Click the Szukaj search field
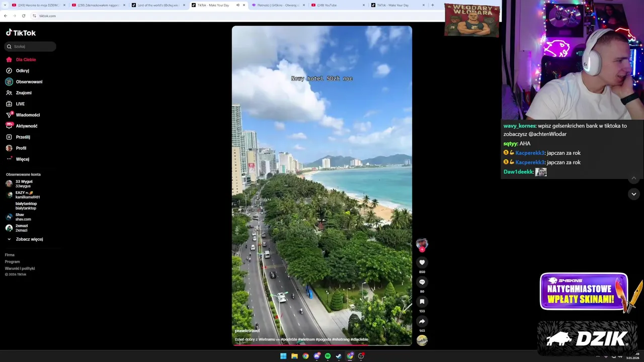Viewport: 644px width, 362px height. point(31,46)
